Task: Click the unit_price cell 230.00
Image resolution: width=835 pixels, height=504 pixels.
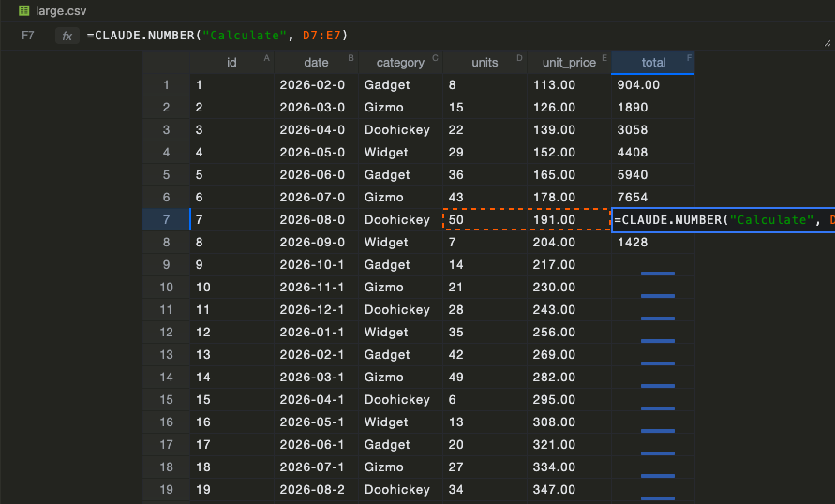Action: click(569, 288)
